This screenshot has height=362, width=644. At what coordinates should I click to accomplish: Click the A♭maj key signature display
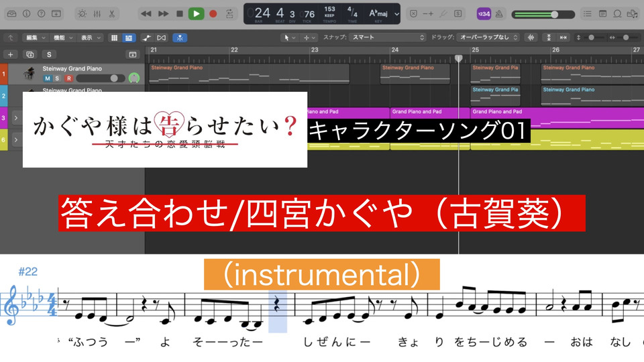click(x=378, y=13)
